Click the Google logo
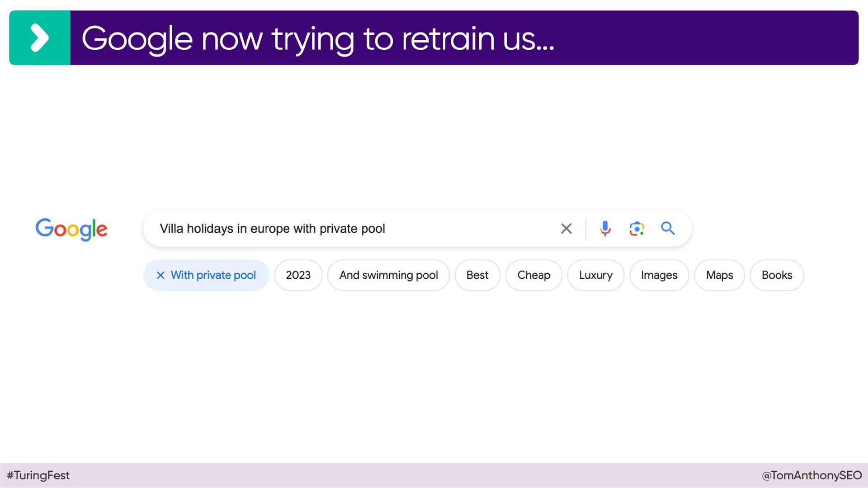The height and width of the screenshot is (488, 868). pos(71,229)
